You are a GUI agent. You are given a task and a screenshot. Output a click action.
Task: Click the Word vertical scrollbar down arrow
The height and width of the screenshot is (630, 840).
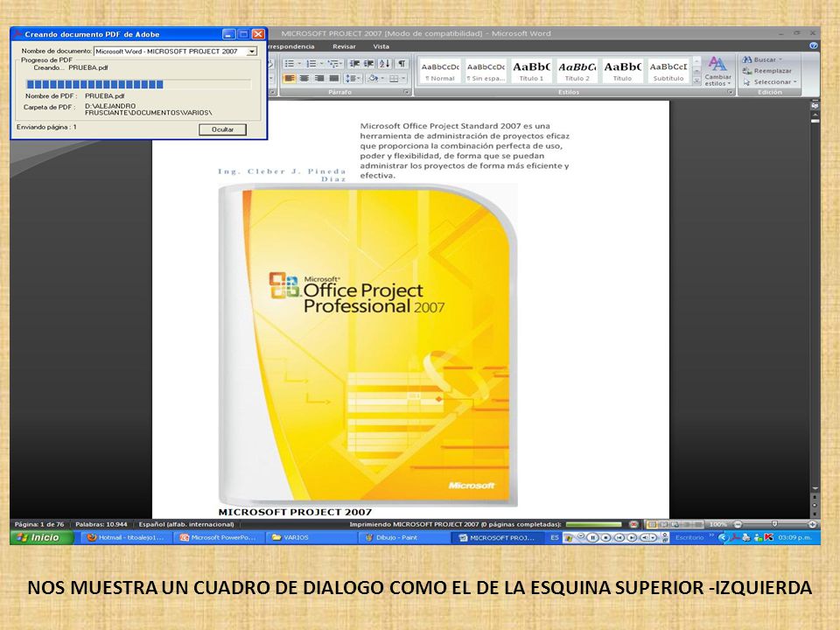coord(815,488)
